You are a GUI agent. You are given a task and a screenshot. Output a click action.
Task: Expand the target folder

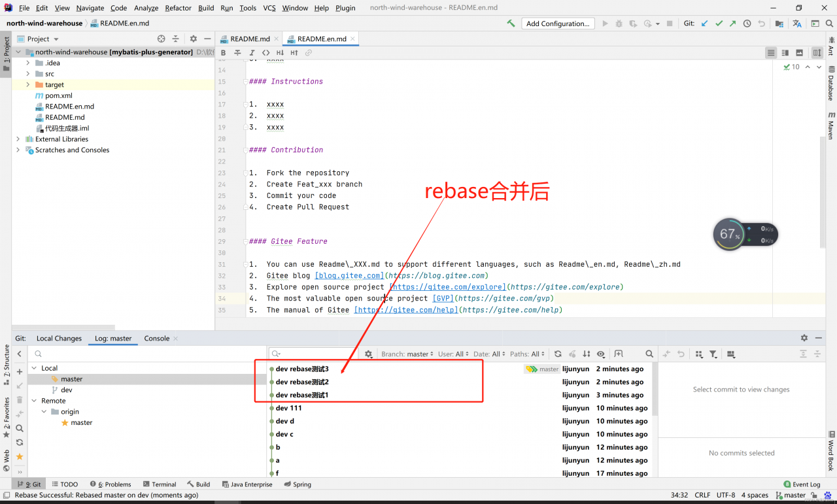[x=28, y=85]
